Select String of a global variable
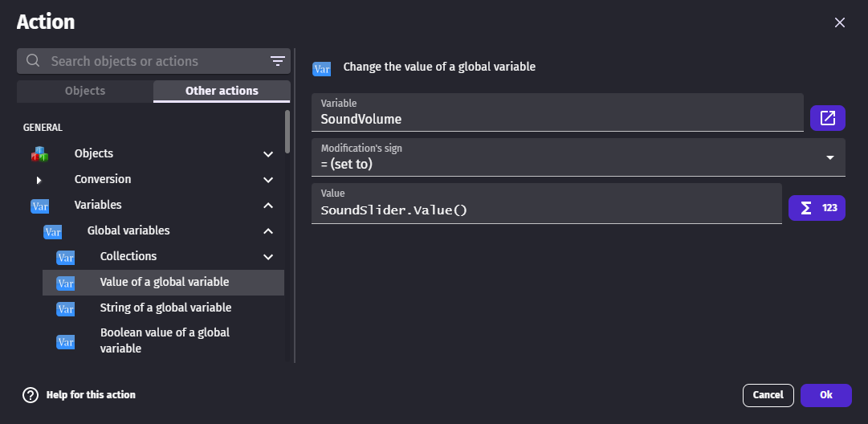This screenshot has width=868, height=424. point(165,308)
